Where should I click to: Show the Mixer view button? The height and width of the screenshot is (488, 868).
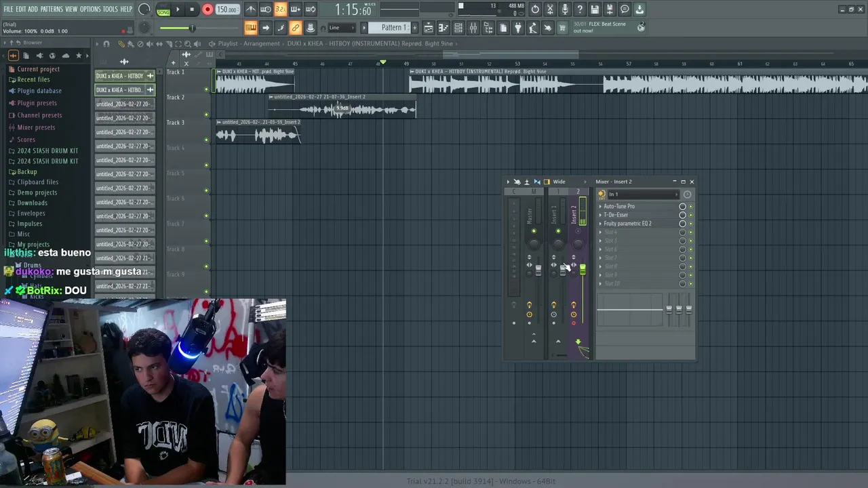tap(473, 28)
